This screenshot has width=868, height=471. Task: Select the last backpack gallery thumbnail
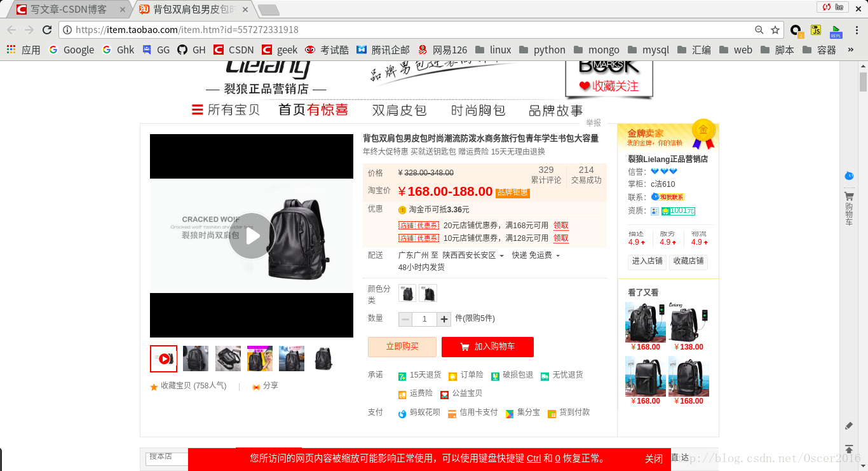(x=323, y=358)
